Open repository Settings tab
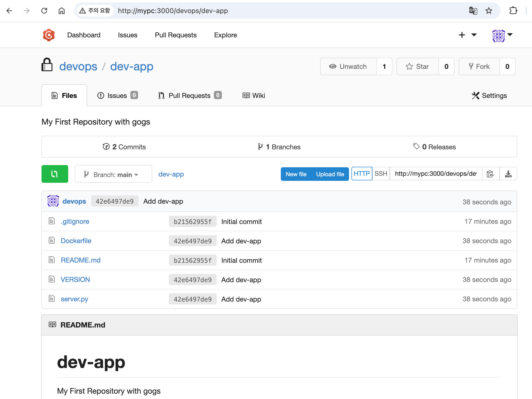The image size is (532, 399). [489, 96]
